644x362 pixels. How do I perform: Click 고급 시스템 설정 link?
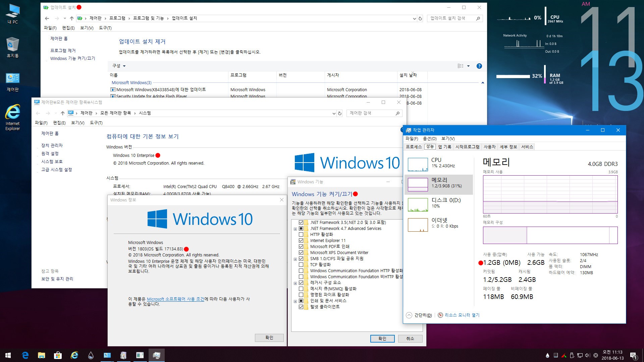point(57,170)
